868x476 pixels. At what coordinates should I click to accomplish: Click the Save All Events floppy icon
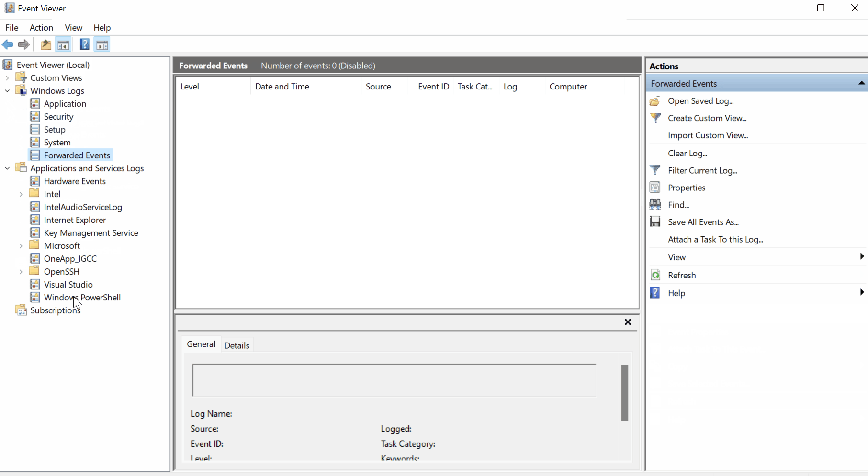[x=655, y=221]
